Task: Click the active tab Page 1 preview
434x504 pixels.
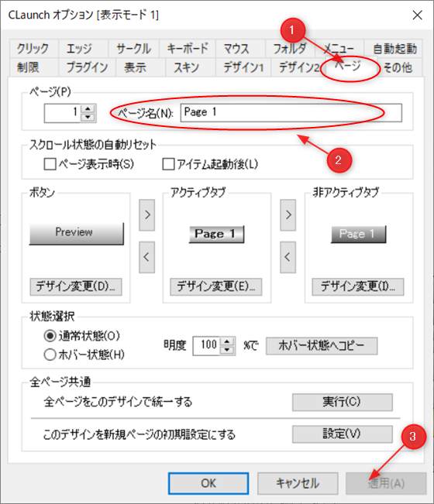Action: [216, 234]
